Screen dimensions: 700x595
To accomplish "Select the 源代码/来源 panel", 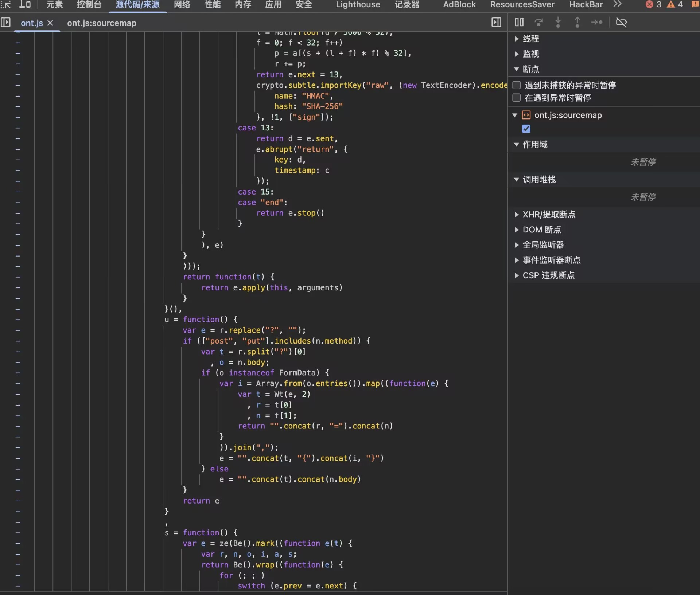I will coord(137,4).
